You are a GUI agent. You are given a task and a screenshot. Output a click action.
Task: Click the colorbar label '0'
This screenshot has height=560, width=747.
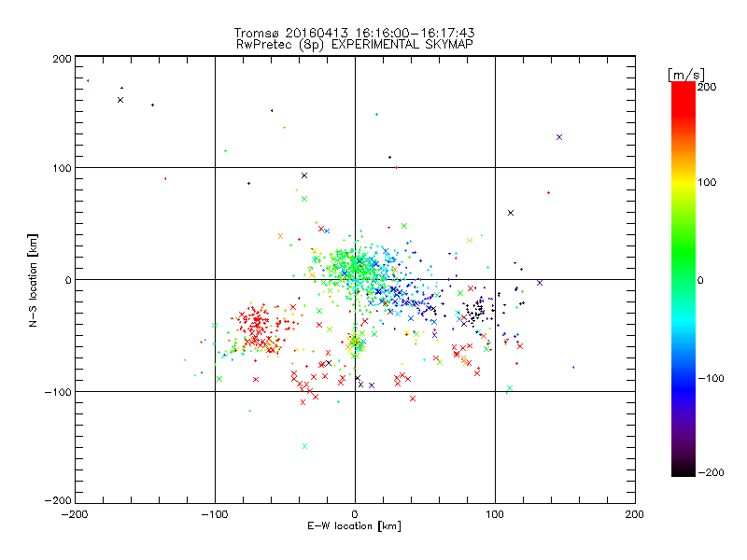coord(700,280)
